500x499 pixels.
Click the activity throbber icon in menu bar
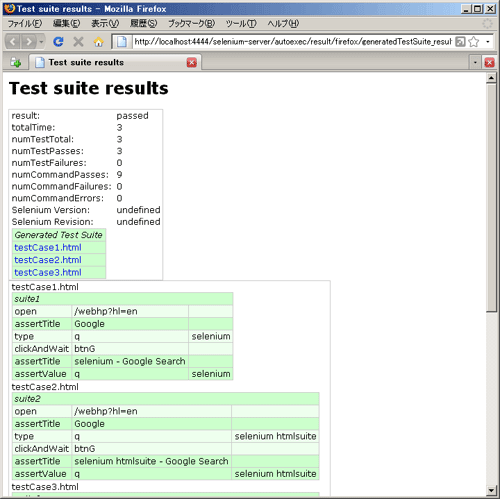point(487,24)
